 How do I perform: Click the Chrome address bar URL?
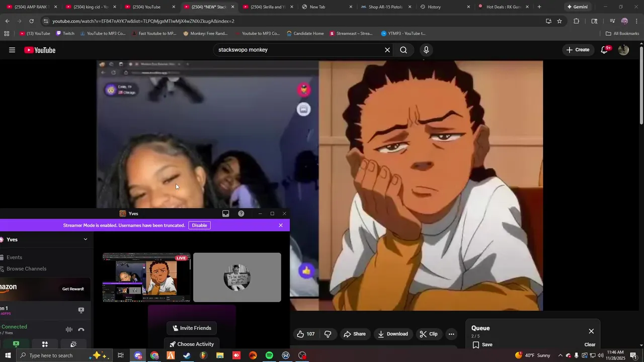pos(143,21)
